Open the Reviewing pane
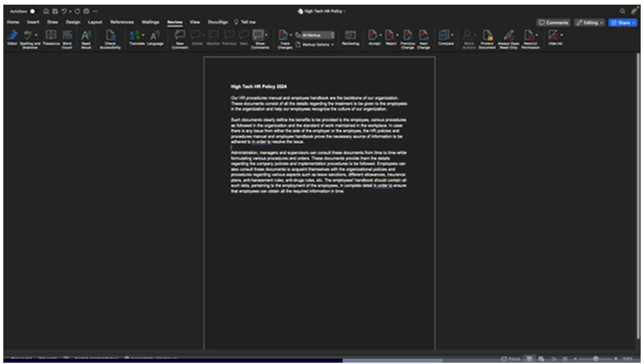644x364 pixels. pos(351,38)
